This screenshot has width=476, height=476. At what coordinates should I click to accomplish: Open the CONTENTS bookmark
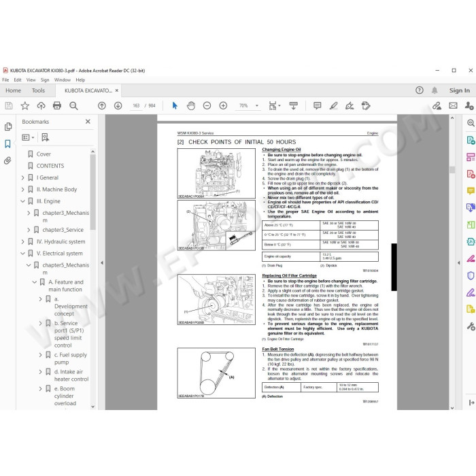click(x=50, y=166)
